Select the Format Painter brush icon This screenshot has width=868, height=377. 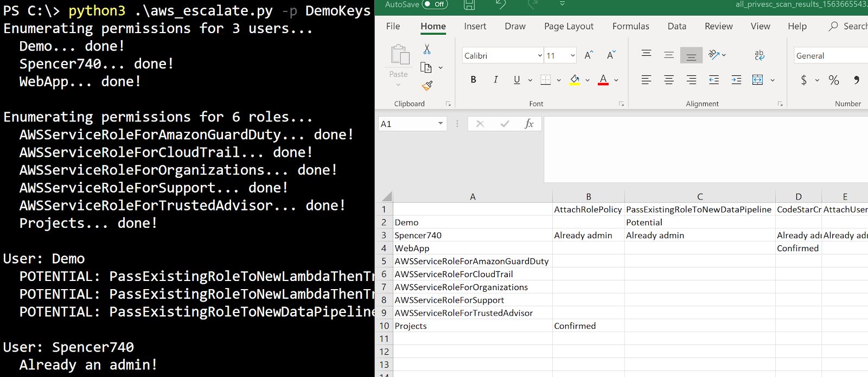(x=427, y=86)
